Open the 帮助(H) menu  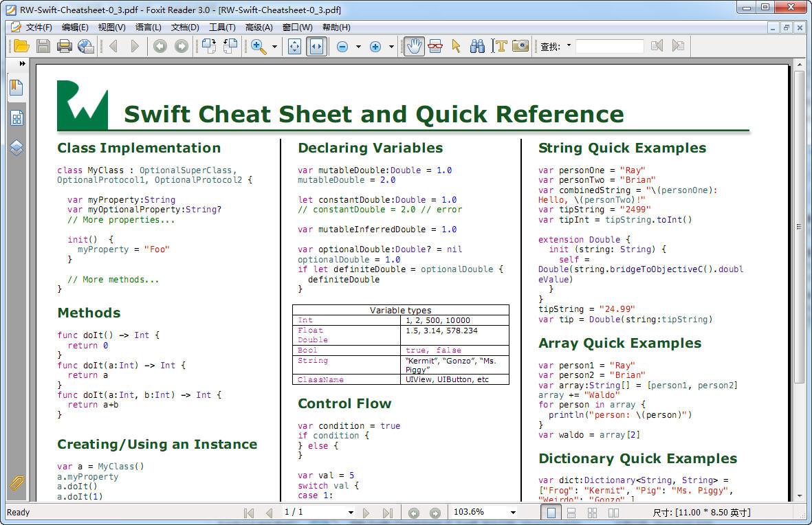point(336,27)
